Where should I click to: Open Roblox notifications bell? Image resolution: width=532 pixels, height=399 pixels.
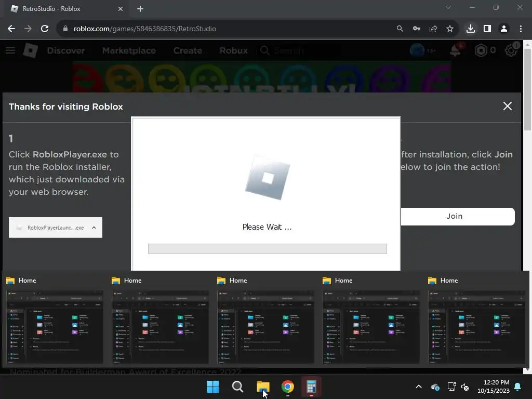pyautogui.click(x=456, y=50)
